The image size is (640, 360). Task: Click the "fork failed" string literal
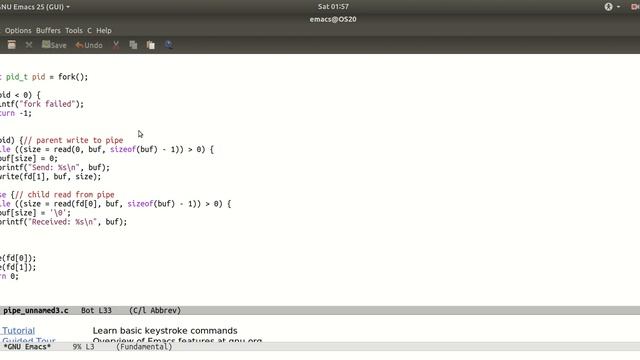pos(48,104)
